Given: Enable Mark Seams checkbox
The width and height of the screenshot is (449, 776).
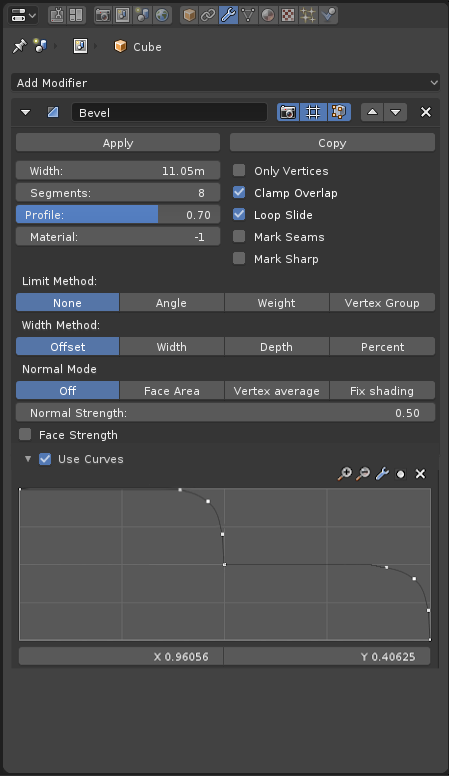Looking at the screenshot, I should [239, 236].
